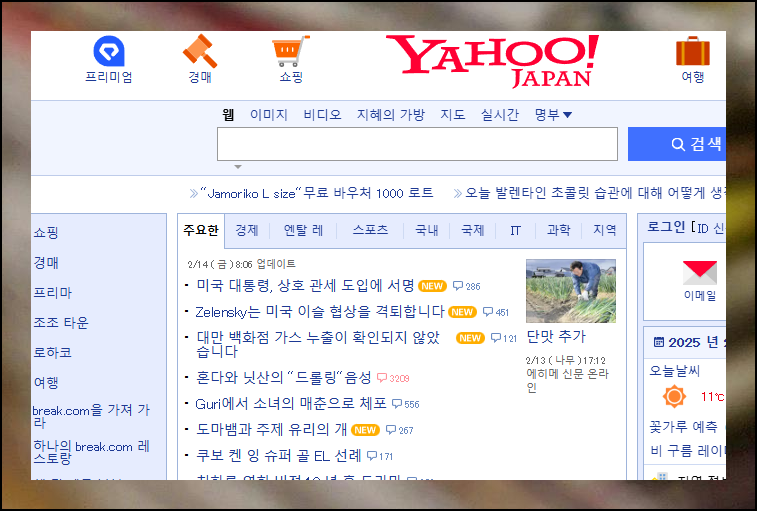Expand search options arrow under search box
This screenshot has width=757, height=511.
[238, 167]
